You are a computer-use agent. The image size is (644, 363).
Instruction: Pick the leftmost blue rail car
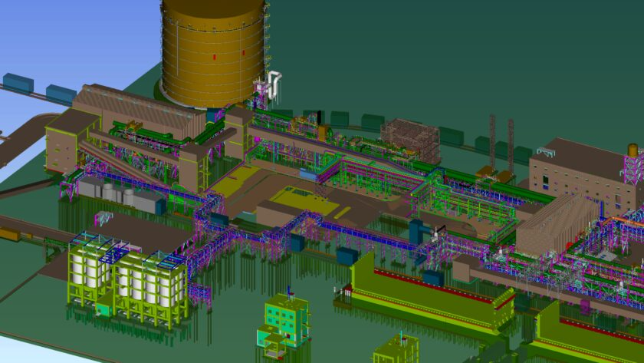[15, 81]
